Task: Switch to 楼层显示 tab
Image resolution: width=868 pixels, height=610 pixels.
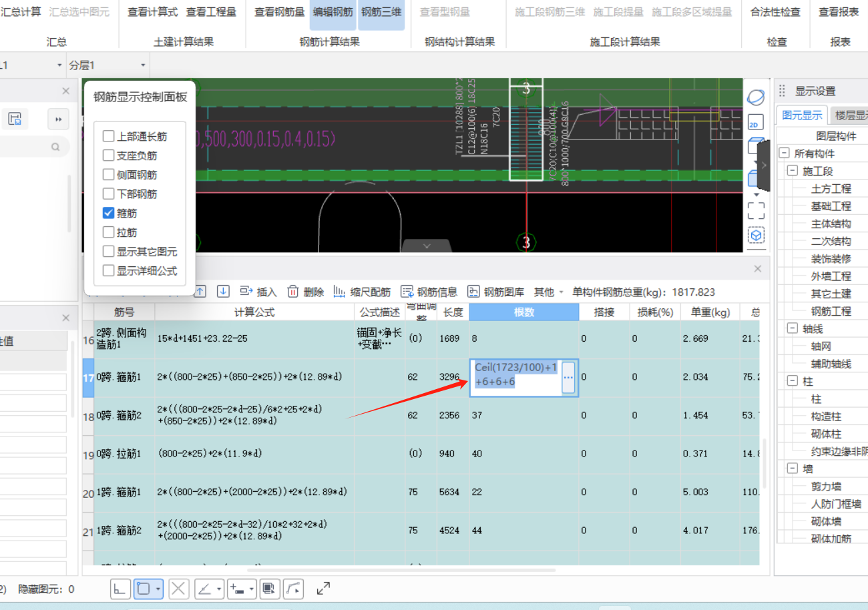Action: (851, 115)
